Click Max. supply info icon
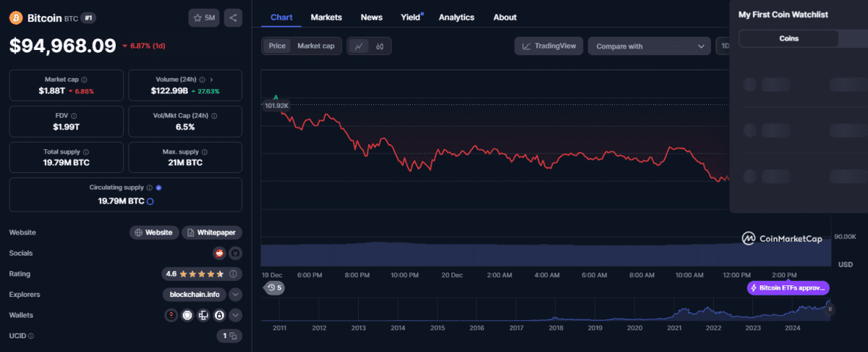Screen dimensions: 868x352 (x=204, y=151)
